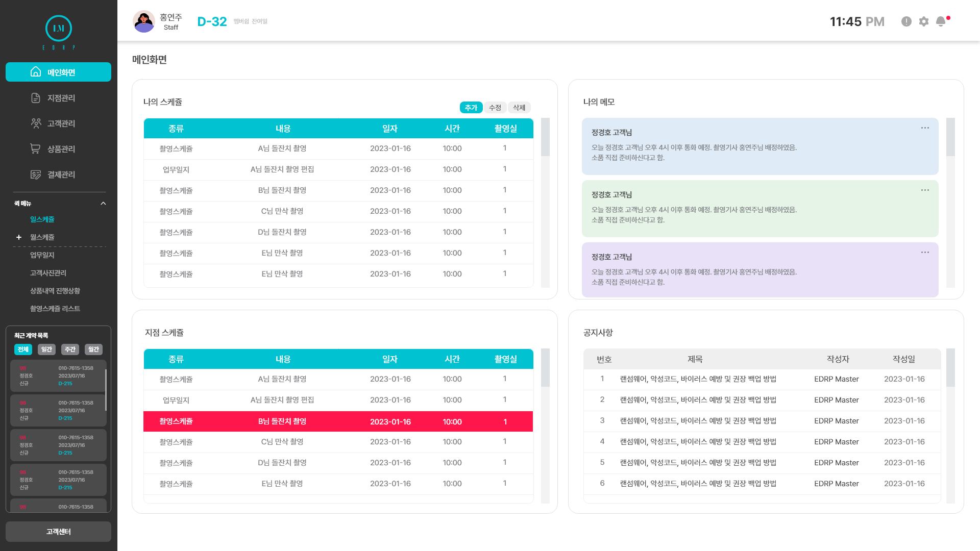980x551 pixels.
Task: Click the 추가 button in 나의 스케쥴
Action: tap(471, 108)
